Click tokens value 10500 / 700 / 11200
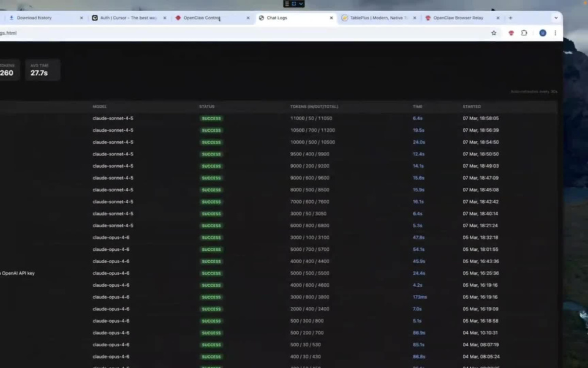 pos(312,130)
